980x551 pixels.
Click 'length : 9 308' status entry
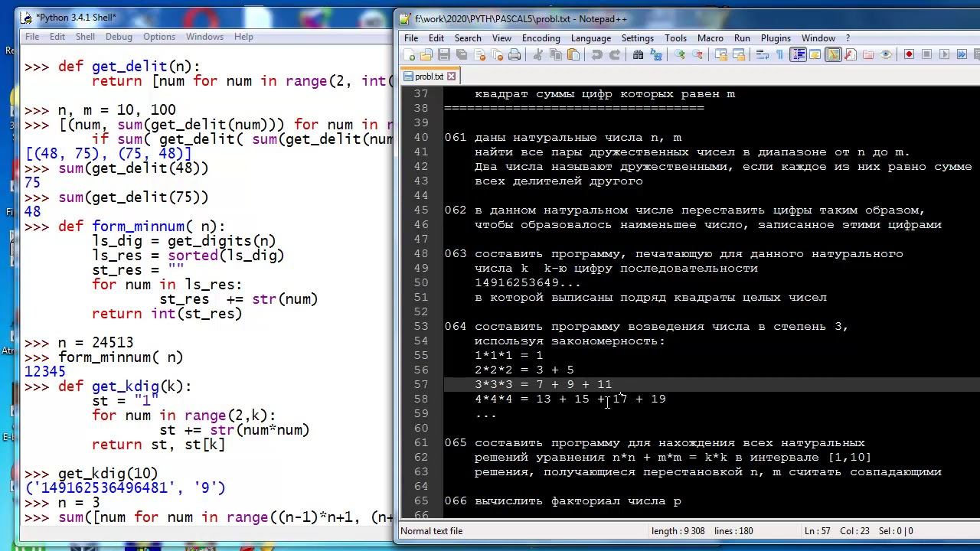[x=678, y=530]
